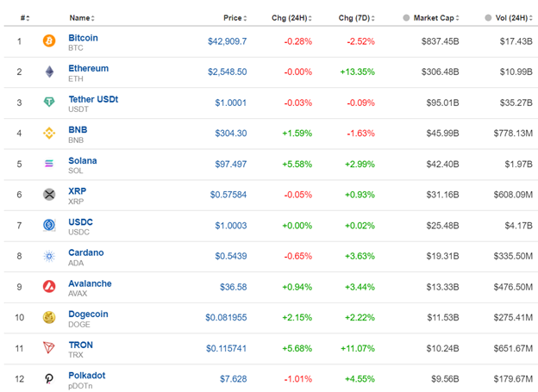Sort by Chg (7D) column header
Screen dimensions: 538x392
point(356,17)
